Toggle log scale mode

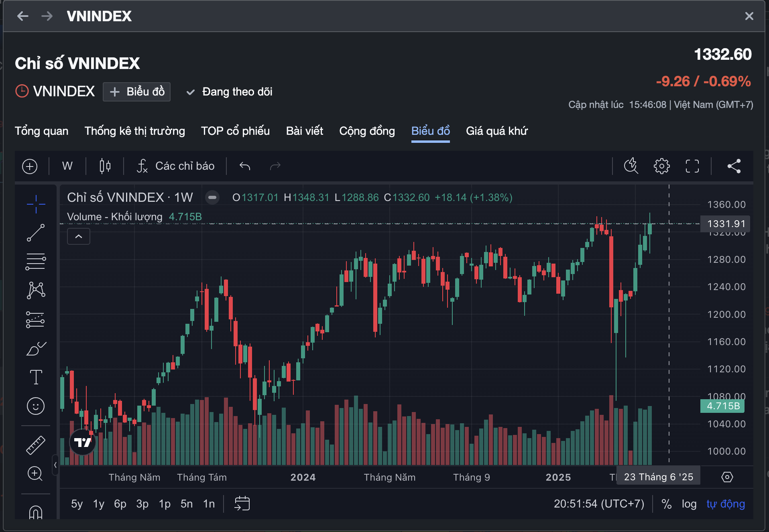tap(689, 504)
